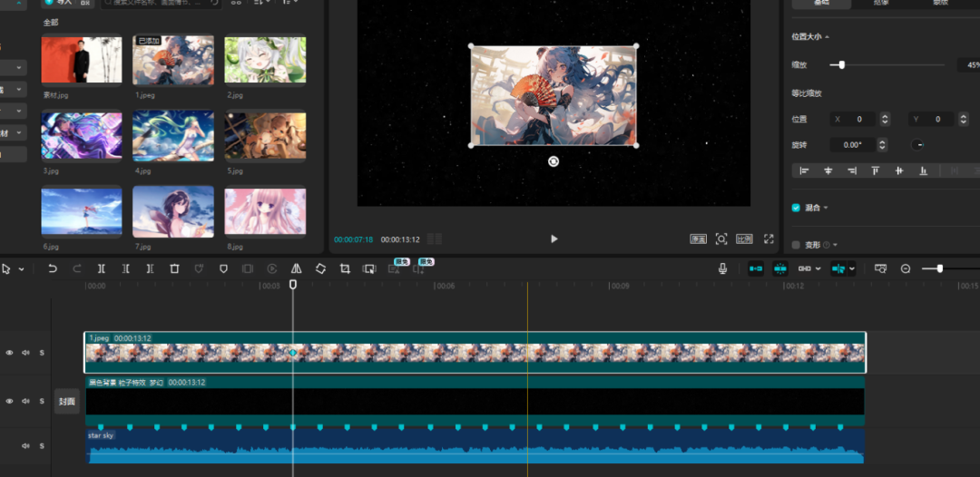Viewport: 980px width, 477px height.
Task: Mute the star sky audio track
Action: pyautogui.click(x=25, y=446)
